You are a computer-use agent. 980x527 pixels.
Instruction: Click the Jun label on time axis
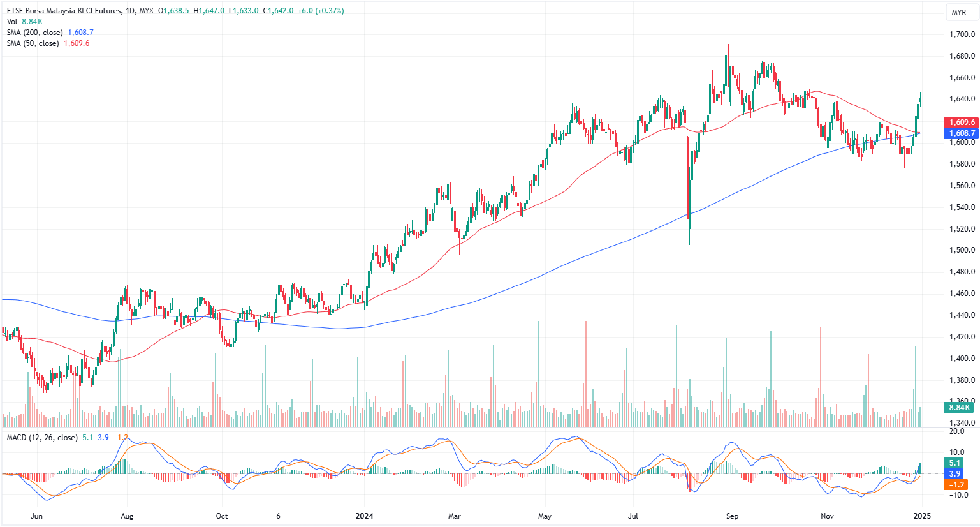36,516
